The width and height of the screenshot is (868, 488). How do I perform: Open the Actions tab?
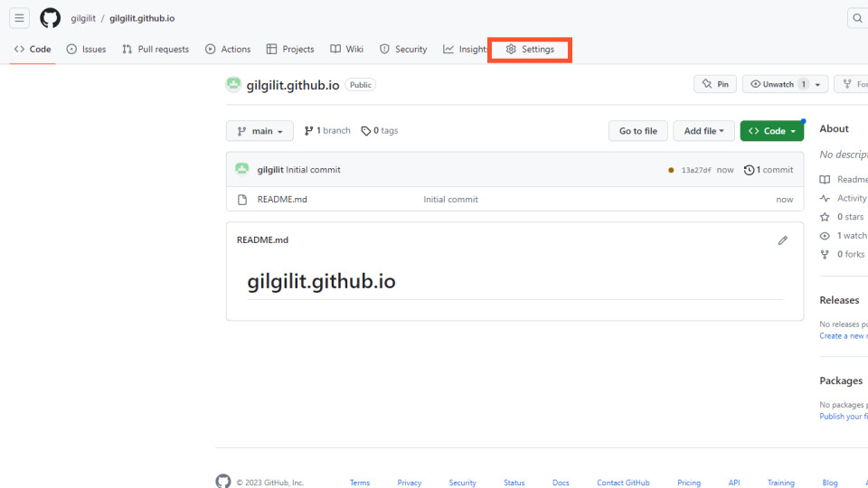click(x=228, y=49)
